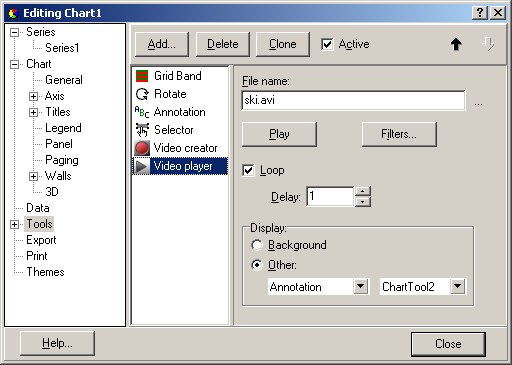Open the Annotation dropdown arrow
The image size is (512, 365).
[x=360, y=286]
